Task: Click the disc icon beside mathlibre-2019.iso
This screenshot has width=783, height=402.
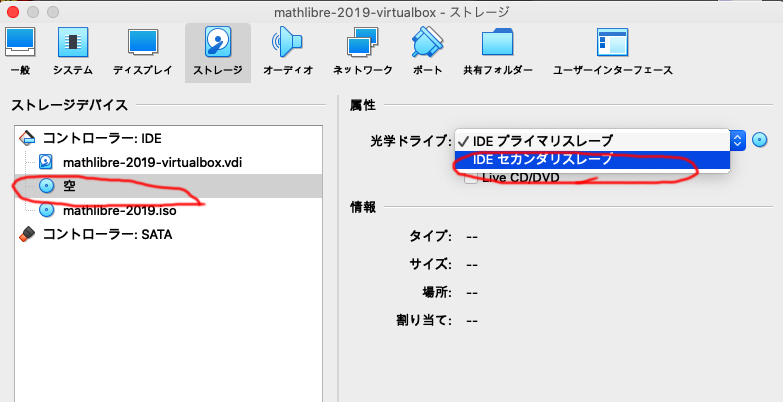Action: point(46,210)
